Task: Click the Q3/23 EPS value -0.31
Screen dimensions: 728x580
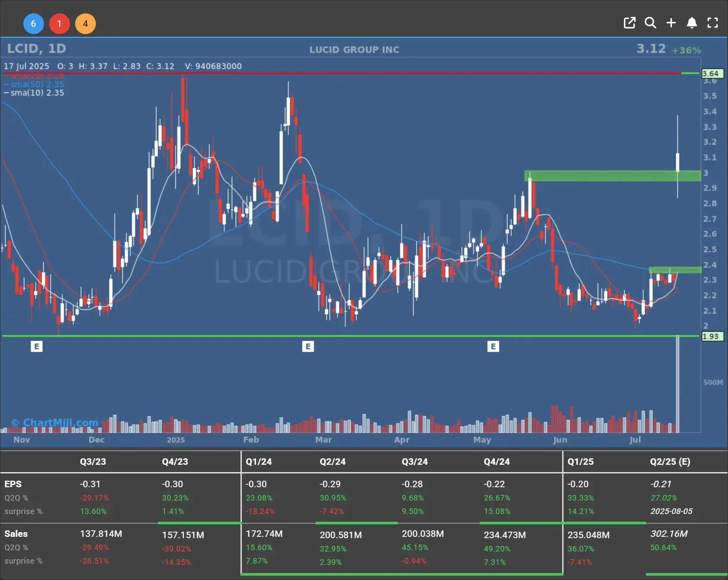Action: click(x=90, y=484)
